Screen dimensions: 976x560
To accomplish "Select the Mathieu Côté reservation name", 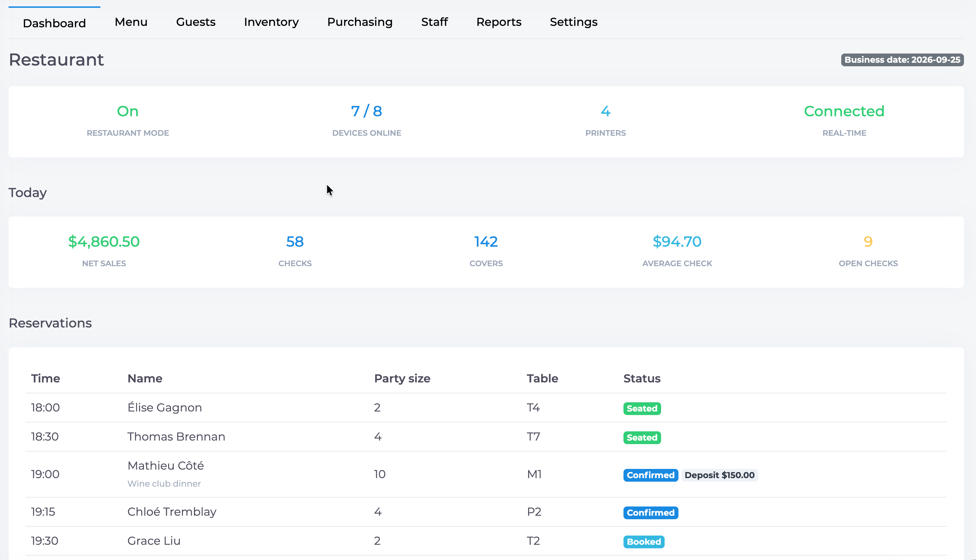I will tap(166, 465).
